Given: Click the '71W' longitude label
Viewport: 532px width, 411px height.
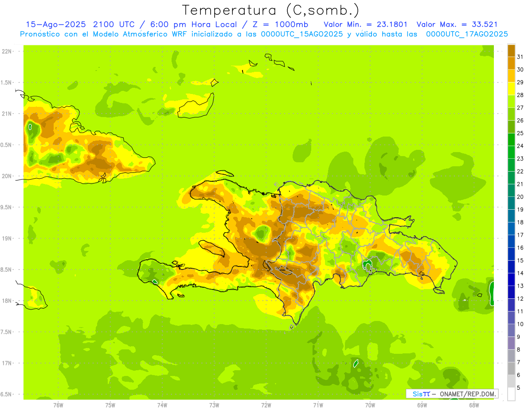Looking at the screenshot, I should click(x=318, y=405).
